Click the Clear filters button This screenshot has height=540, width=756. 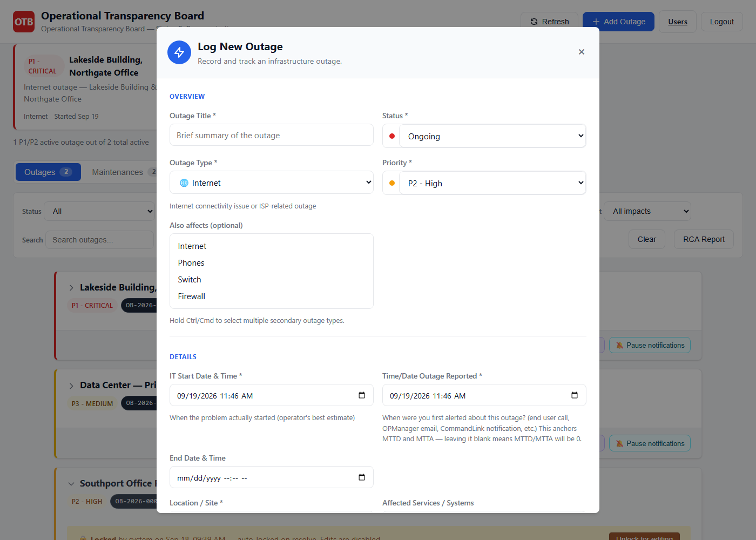pyautogui.click(x=647, y=239)
